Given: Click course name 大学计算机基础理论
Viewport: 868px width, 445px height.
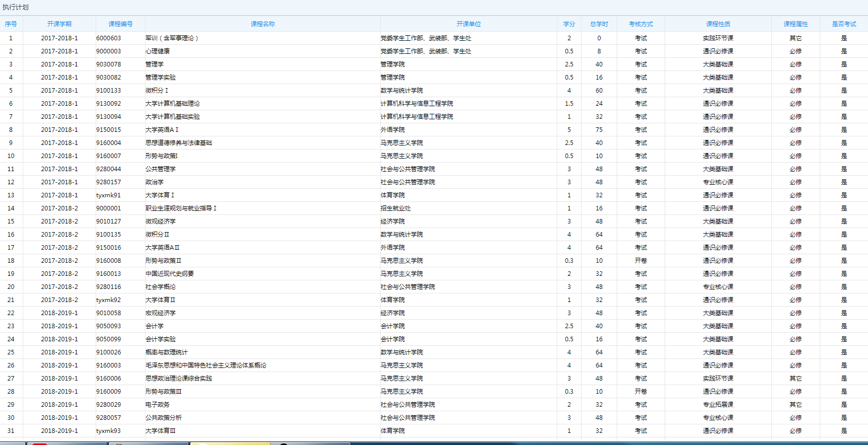Looking at the screenshot, I should 173,104.
